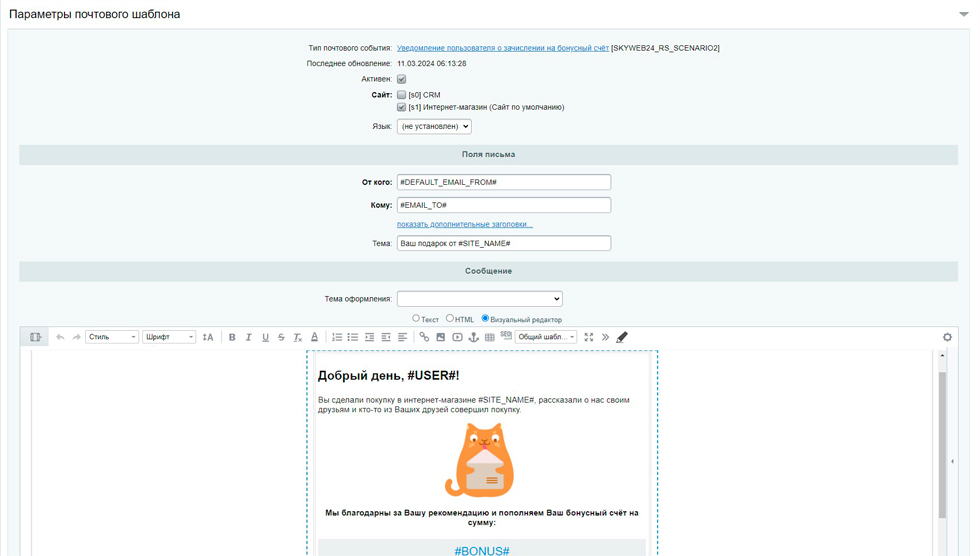Image resolution: width=980 pixels, height=556 pixels.
Task: Toggle the Активен checkbox
Action: pos(402,79)
